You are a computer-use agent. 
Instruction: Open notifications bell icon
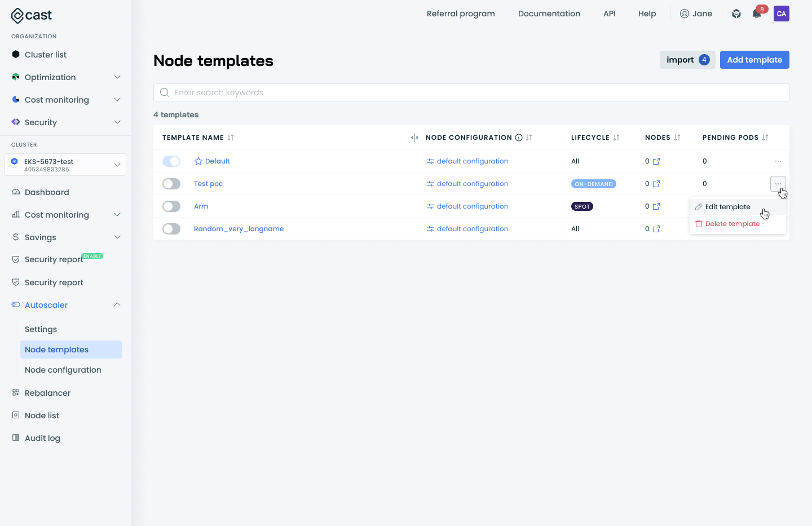(757, 14)
